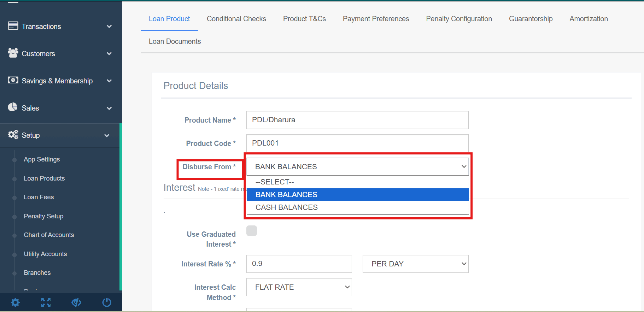This screenshot has height=312, width=644.
Task: Click the Sales menu label
Action: click(30, 108)
